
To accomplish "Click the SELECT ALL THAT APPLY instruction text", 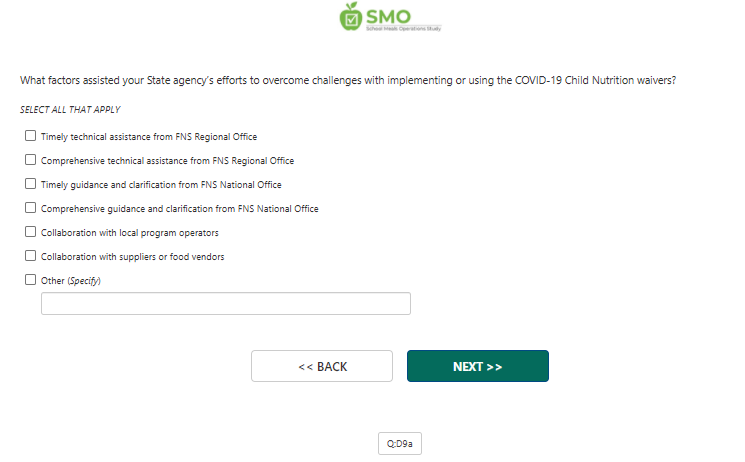I will [x=70, y=110].
